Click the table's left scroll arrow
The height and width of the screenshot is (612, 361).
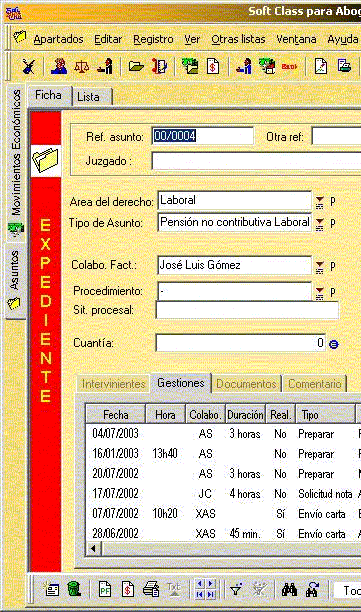coord(93,548)
